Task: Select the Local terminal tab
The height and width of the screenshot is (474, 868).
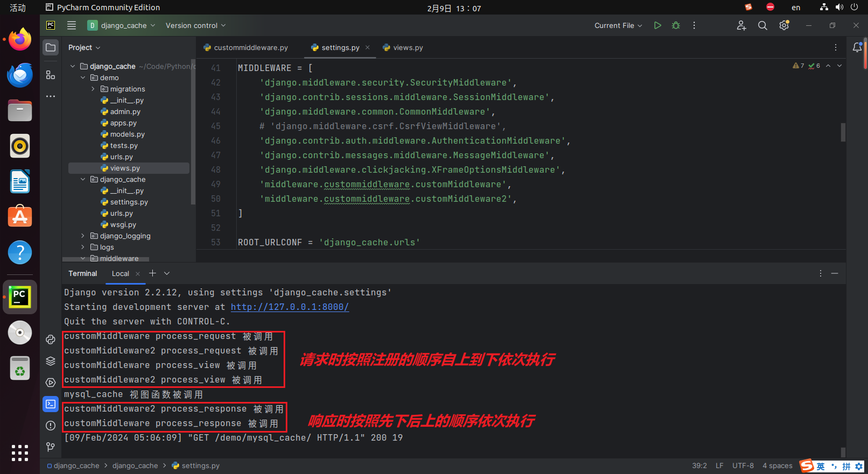Action: pos(121,273)
